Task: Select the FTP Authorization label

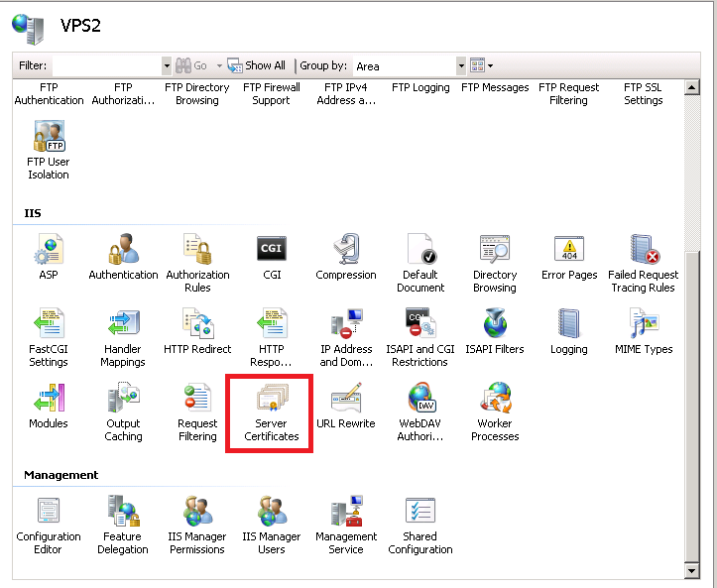Action: point(123,94)
